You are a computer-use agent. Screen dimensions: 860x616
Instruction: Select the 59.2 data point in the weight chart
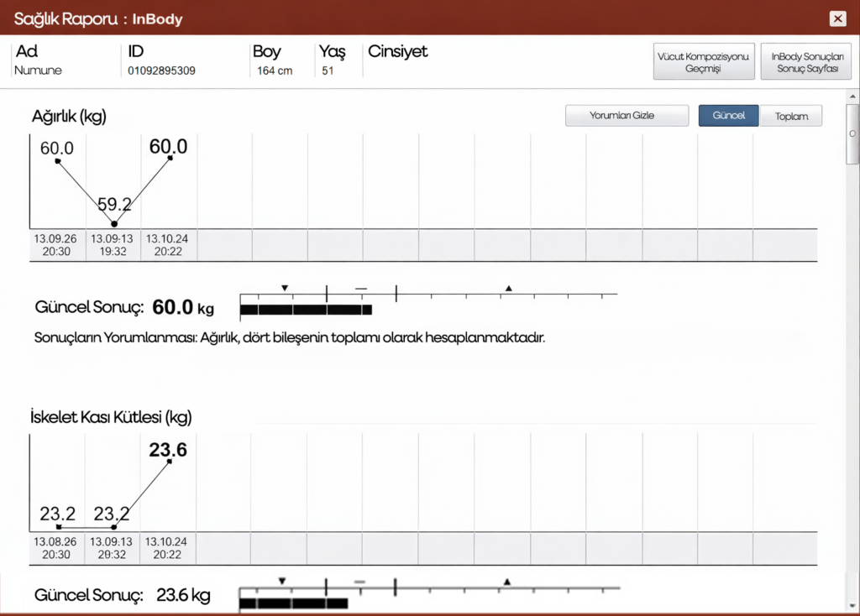coord(114,224)
